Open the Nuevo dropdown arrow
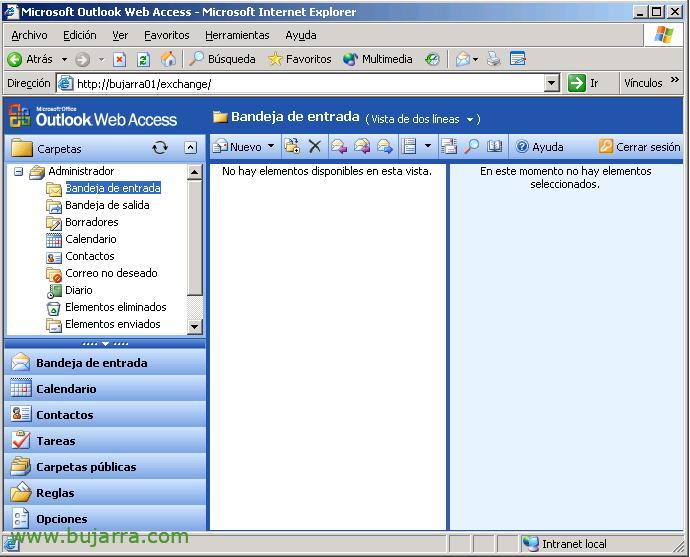 pos(271,146)
